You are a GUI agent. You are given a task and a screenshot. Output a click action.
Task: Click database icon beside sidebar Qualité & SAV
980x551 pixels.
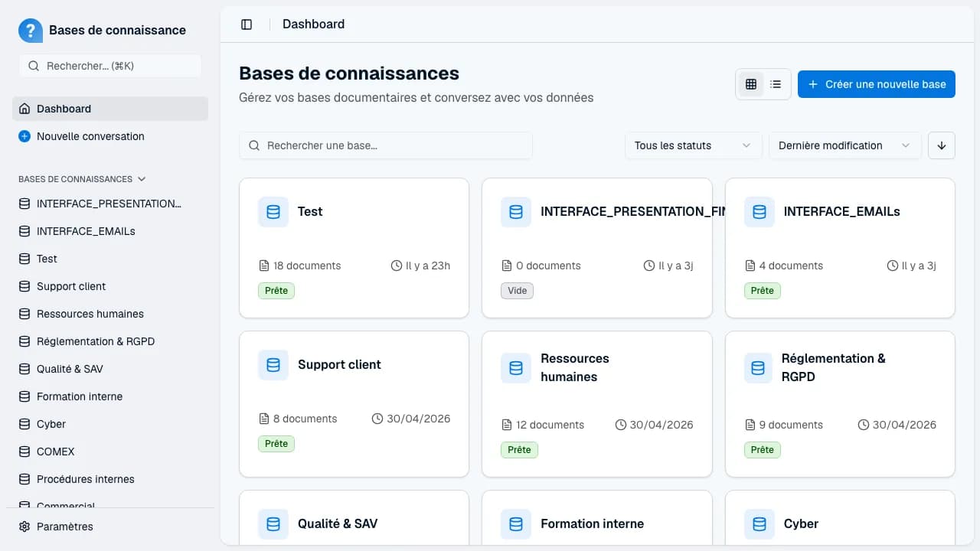coord(24,369)
